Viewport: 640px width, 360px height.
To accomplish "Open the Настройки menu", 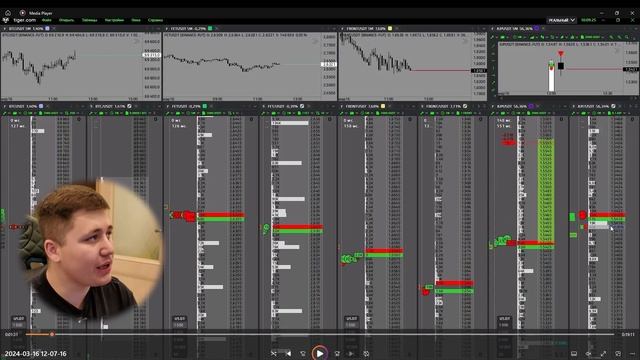I will coord(114,20).
